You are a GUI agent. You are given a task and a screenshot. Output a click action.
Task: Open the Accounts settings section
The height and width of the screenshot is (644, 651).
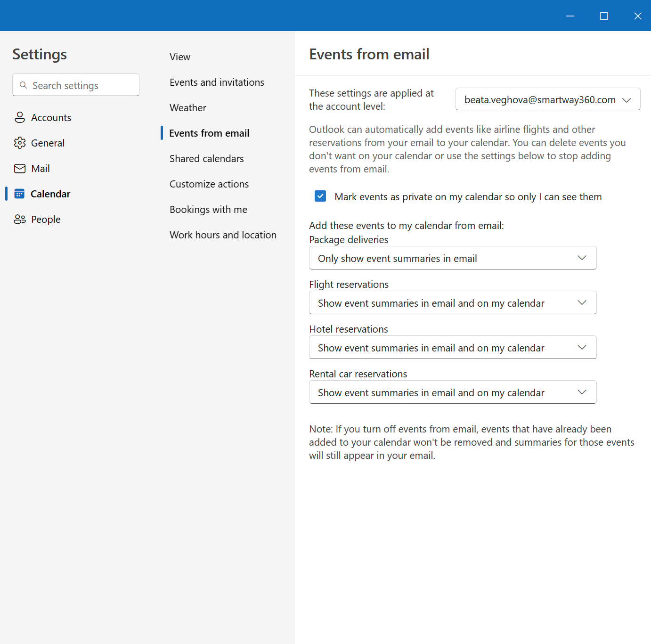76,117
